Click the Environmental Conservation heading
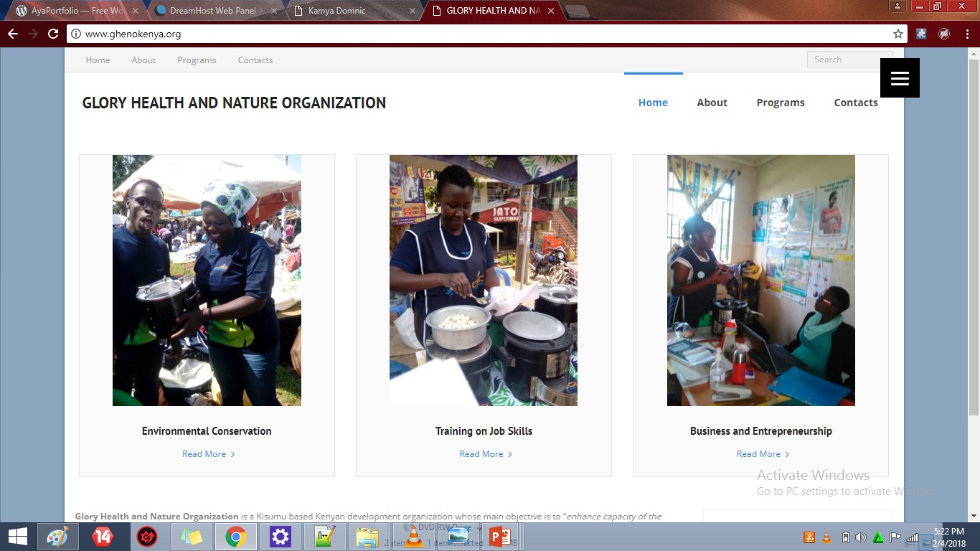Viewport: 980px width, 551px height. click(x=207, y=431)
